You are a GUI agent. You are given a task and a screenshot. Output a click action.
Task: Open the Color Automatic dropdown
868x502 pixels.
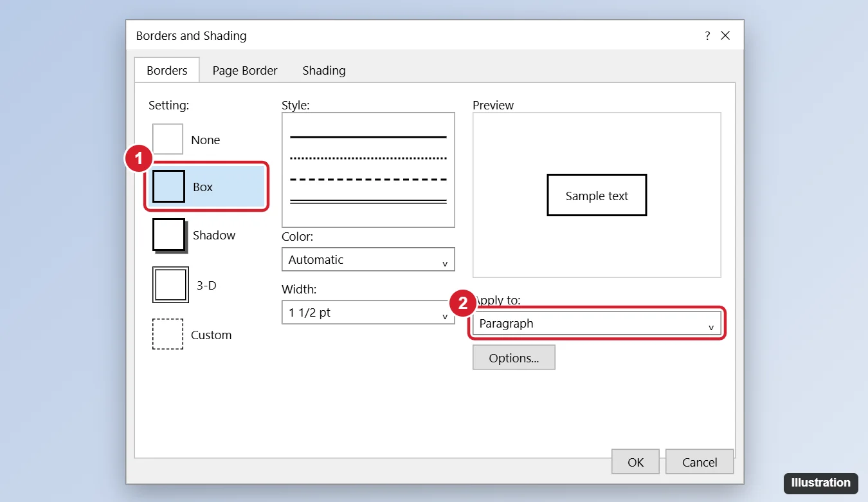(x=368, y=259)
